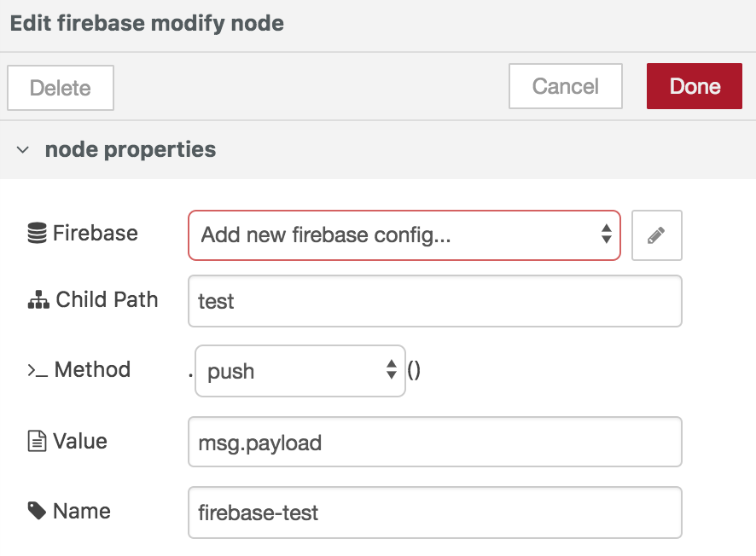
Task: Focus the Child Path text field
Action: (x=434, y=301)
